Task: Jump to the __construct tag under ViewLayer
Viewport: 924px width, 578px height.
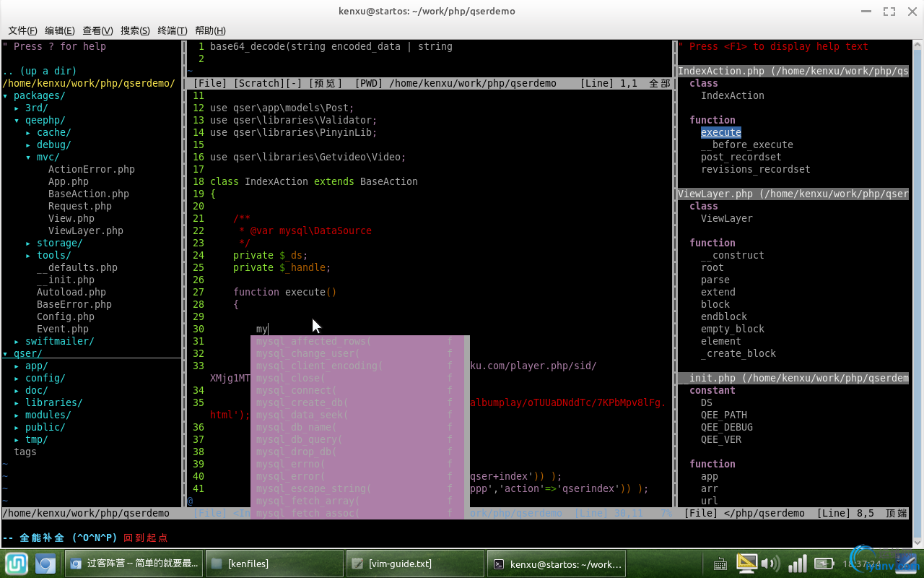Action: [x=733, y=255]
